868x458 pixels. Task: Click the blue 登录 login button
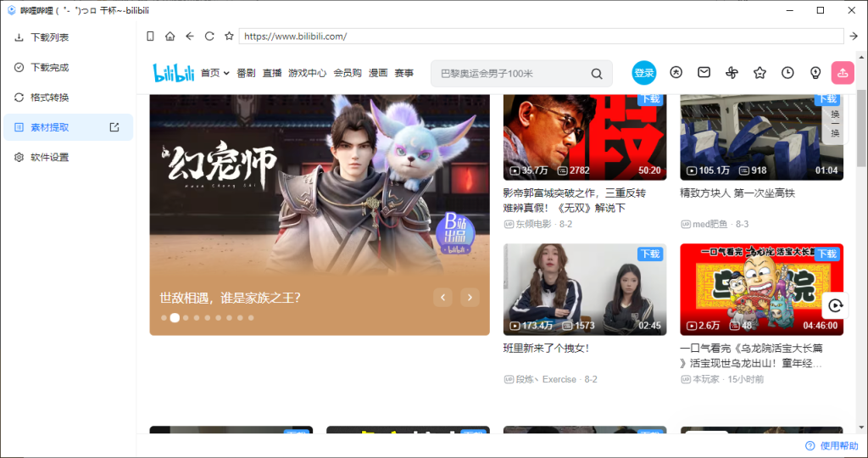644,73
